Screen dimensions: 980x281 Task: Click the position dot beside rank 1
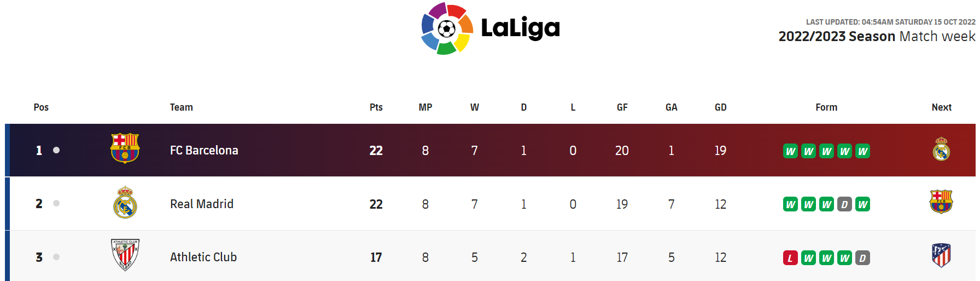(56, 150)
